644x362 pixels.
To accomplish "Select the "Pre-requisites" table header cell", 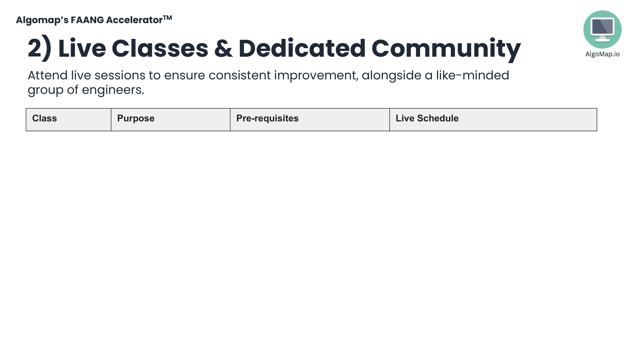I will (310, 119).
